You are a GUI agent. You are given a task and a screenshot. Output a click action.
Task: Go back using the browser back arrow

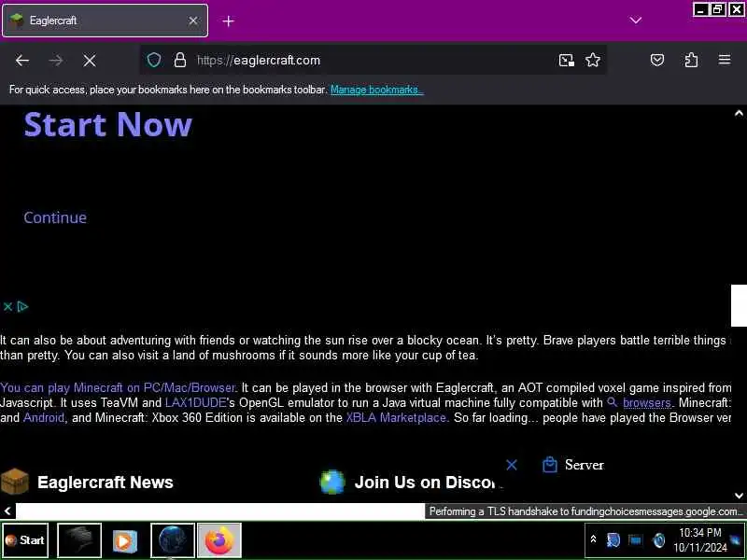tap(21, 61)
